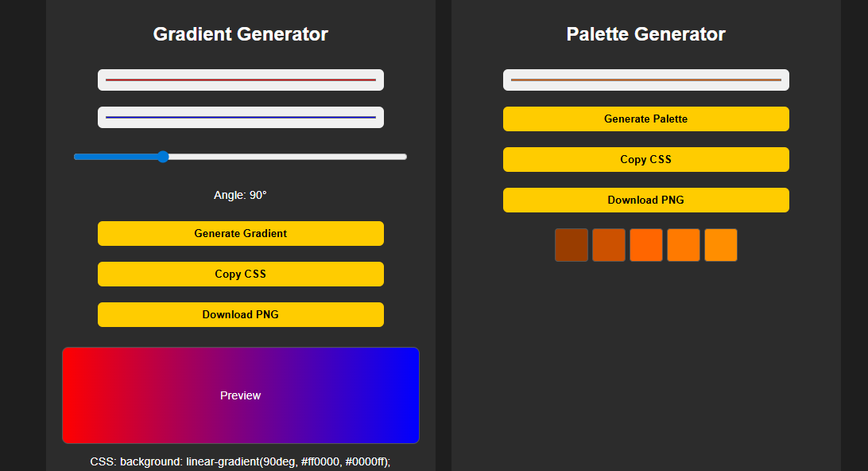Click the Palette Generator heading
Image resolution: width=868 pixels, height=471 pixels.
(x=645, y=34)
